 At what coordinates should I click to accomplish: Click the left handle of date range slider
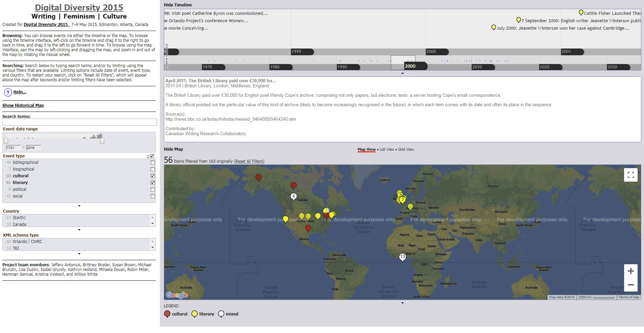coord(6,140)
